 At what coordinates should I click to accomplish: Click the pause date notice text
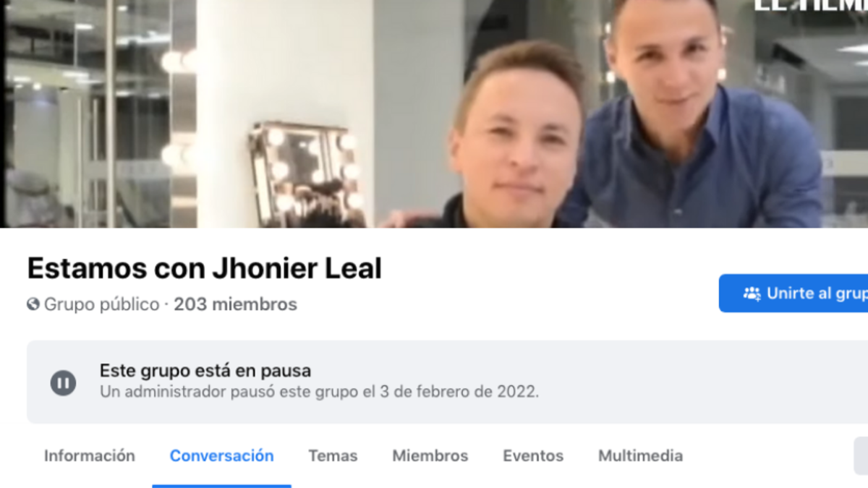point(319,392)
